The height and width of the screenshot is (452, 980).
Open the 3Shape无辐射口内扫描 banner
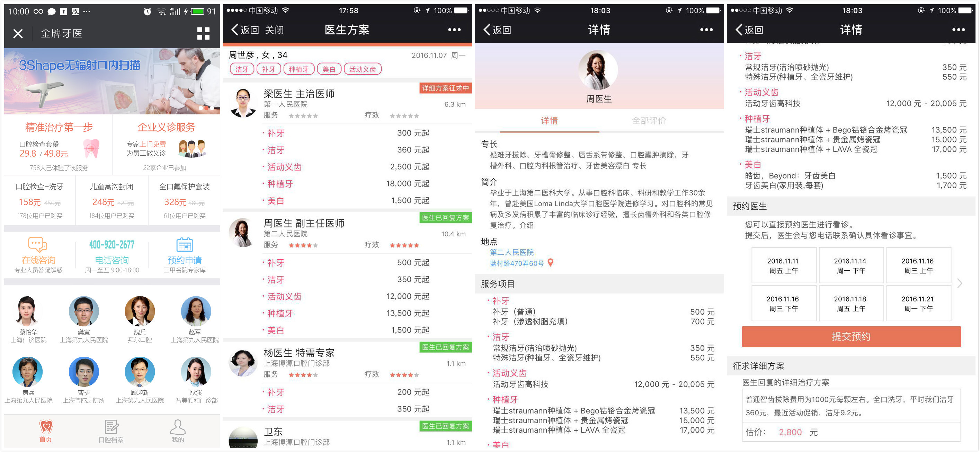112,81
